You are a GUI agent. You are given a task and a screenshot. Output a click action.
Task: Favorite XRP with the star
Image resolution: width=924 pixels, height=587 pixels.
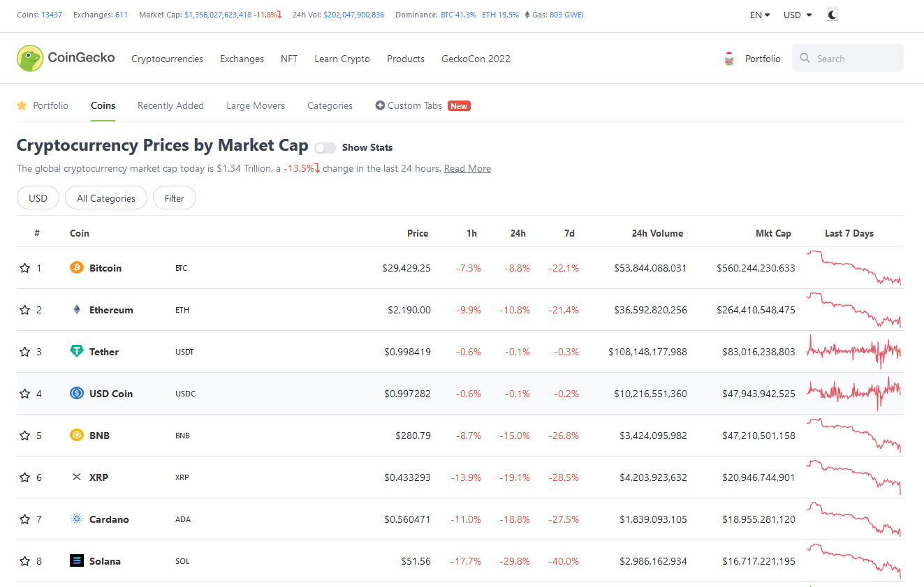pos(25,477)
